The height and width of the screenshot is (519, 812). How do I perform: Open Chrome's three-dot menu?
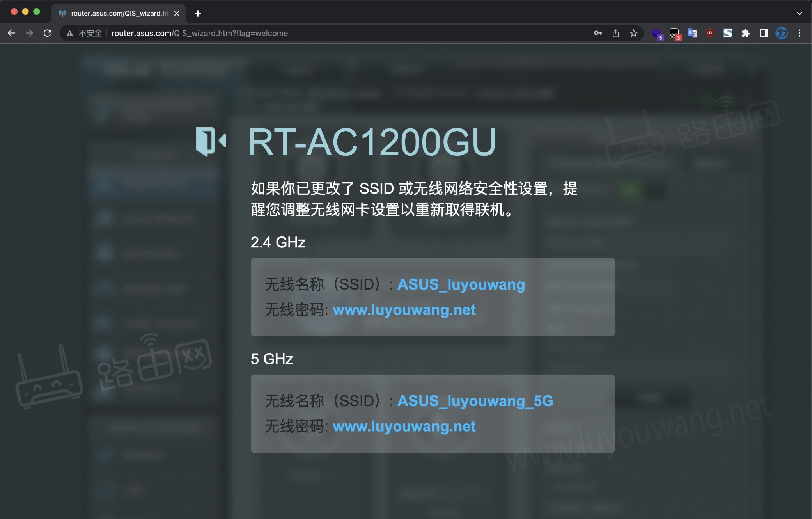click(800, 33)
